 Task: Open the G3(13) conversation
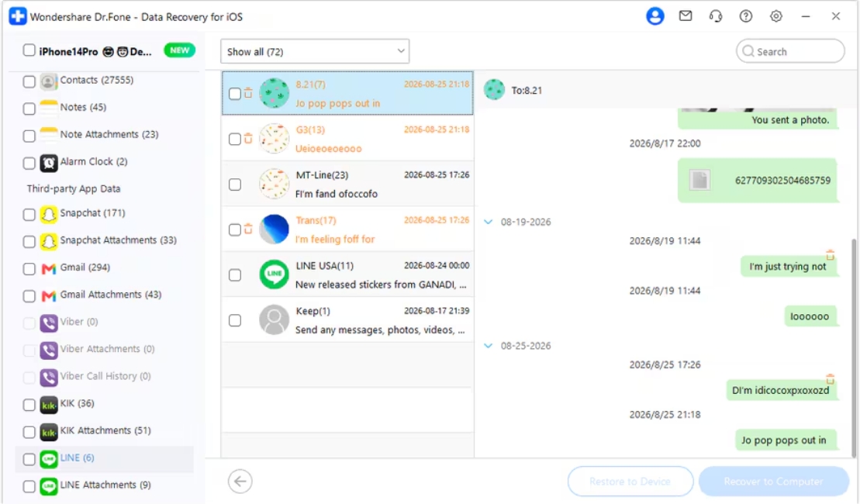347,139
